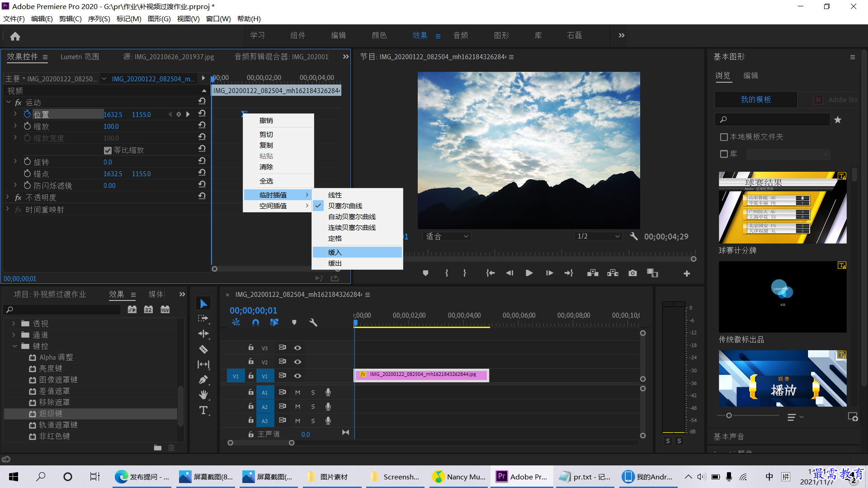The height and width of the screenshot is (488, 868).
Task: Switch to 编辑 tab in Essential Graphics
Action: [x=751, y=75]
